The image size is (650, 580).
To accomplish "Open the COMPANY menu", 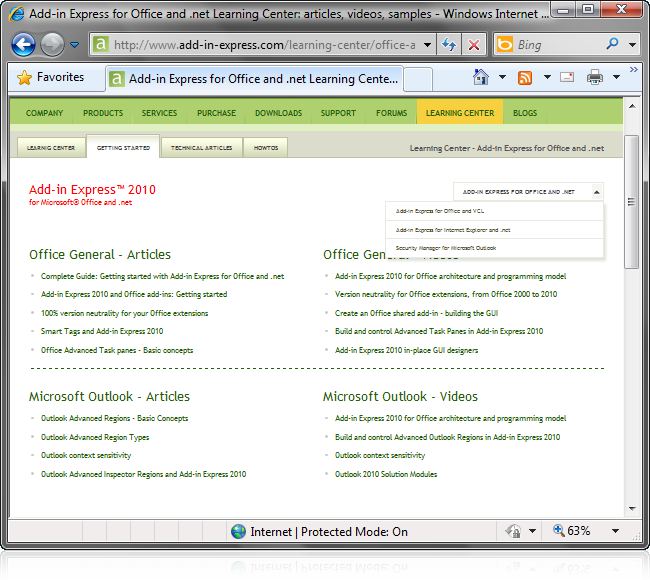I will [x=44, y=113].
